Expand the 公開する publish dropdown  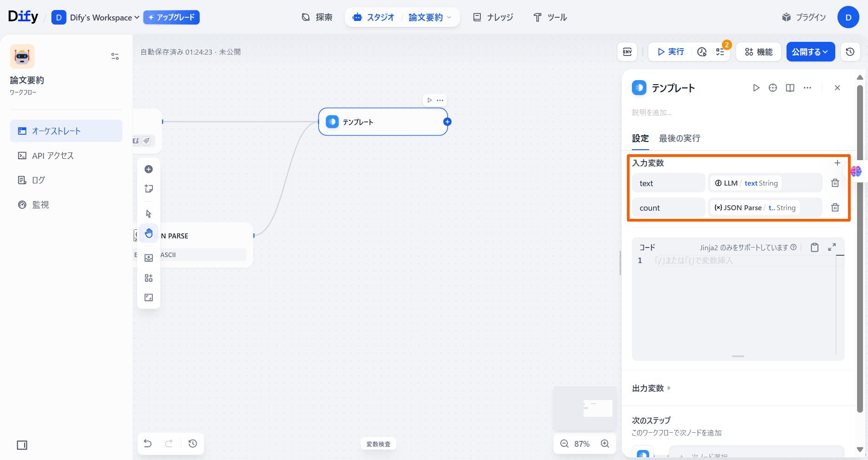point(810,52)
